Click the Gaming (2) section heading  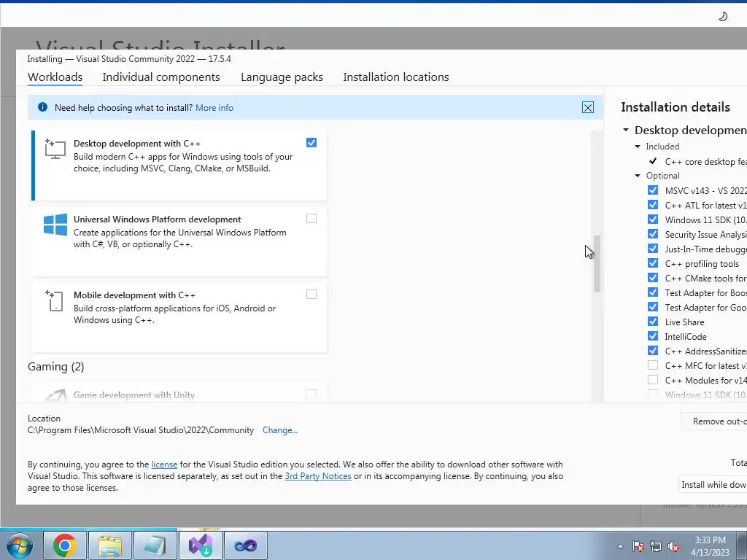[55, 367]
